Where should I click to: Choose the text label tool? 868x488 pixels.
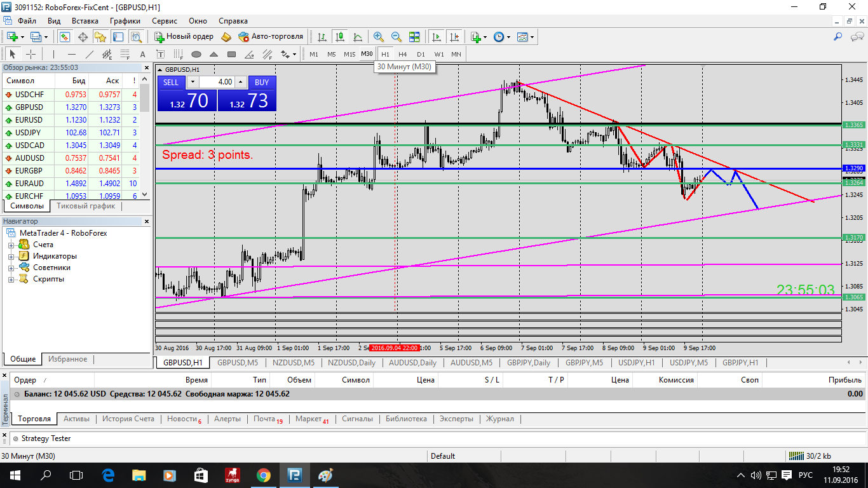pyautogui.click(x=142, y=54)
